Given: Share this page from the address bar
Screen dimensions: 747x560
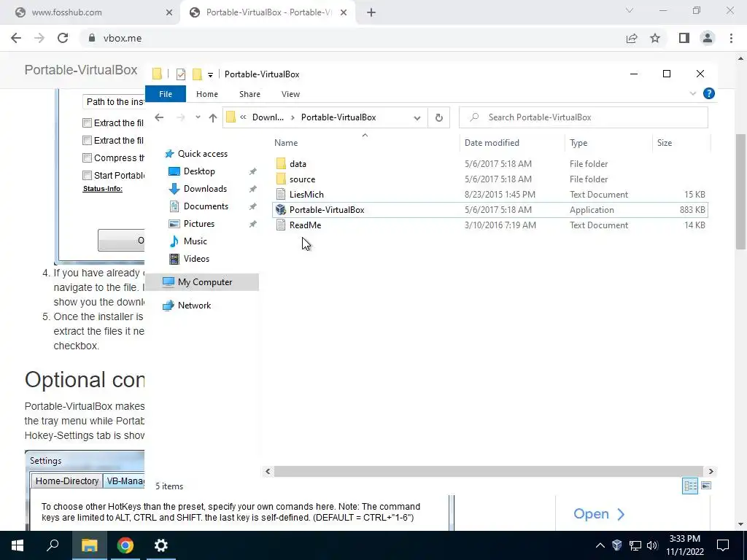Looking at the screenshot, I should [632, 38].
